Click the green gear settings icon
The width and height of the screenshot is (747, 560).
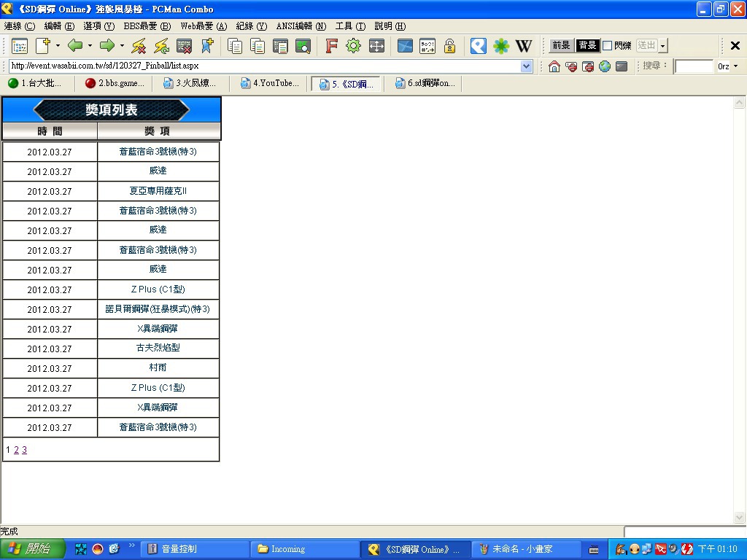[x=354, y=46]
